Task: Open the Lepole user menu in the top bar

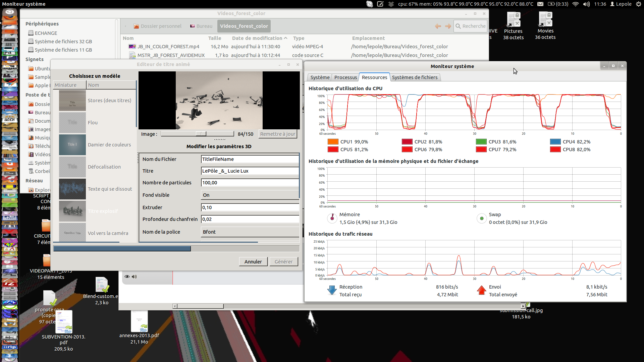Action: pos(621,4)
